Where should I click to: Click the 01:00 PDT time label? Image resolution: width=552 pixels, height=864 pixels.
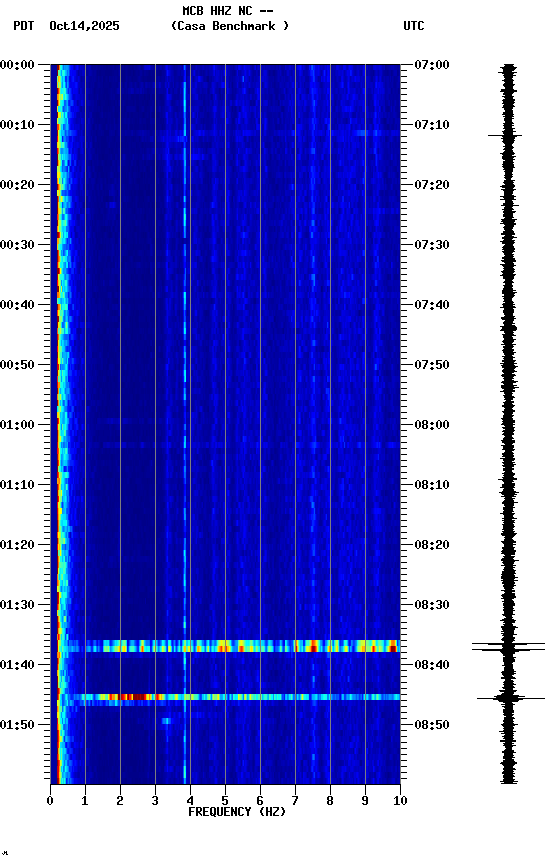[x=17, y=425]
